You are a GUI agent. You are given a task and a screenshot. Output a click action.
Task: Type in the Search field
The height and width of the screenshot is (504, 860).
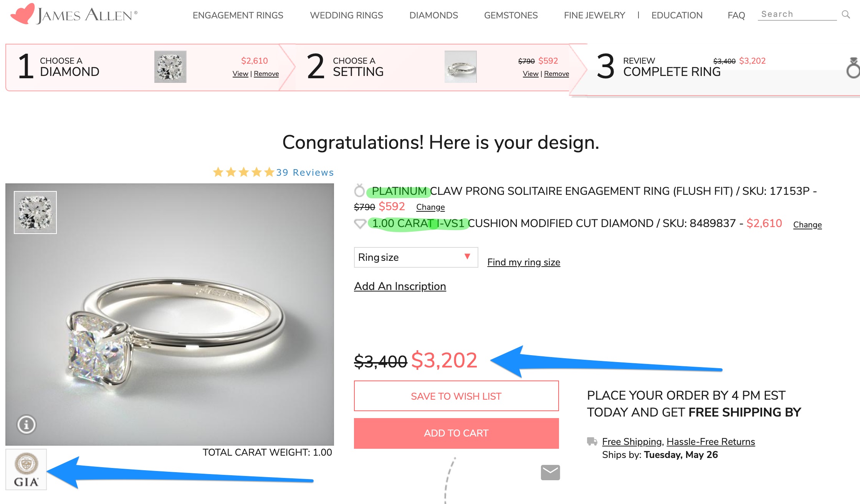coord(797,15)
